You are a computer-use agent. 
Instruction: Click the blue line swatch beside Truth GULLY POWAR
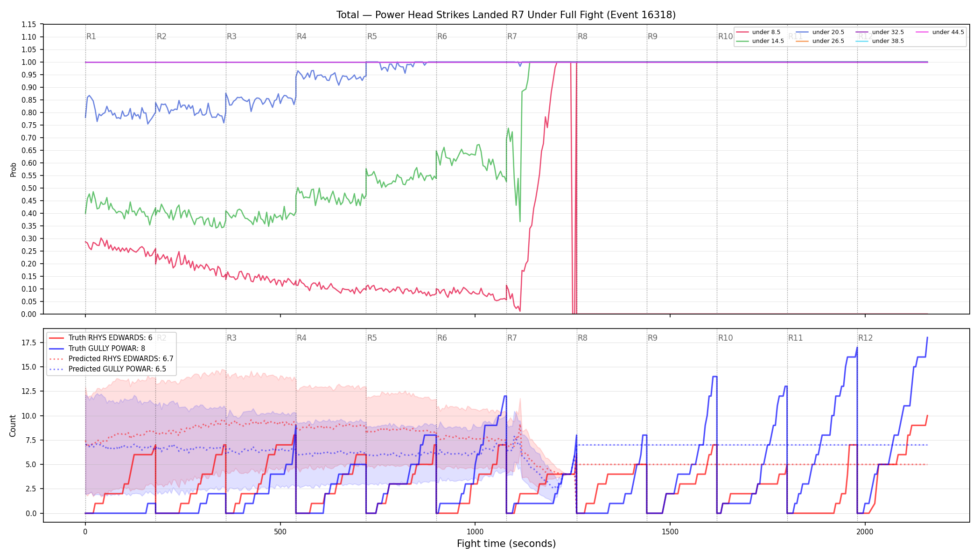point(56,349)
